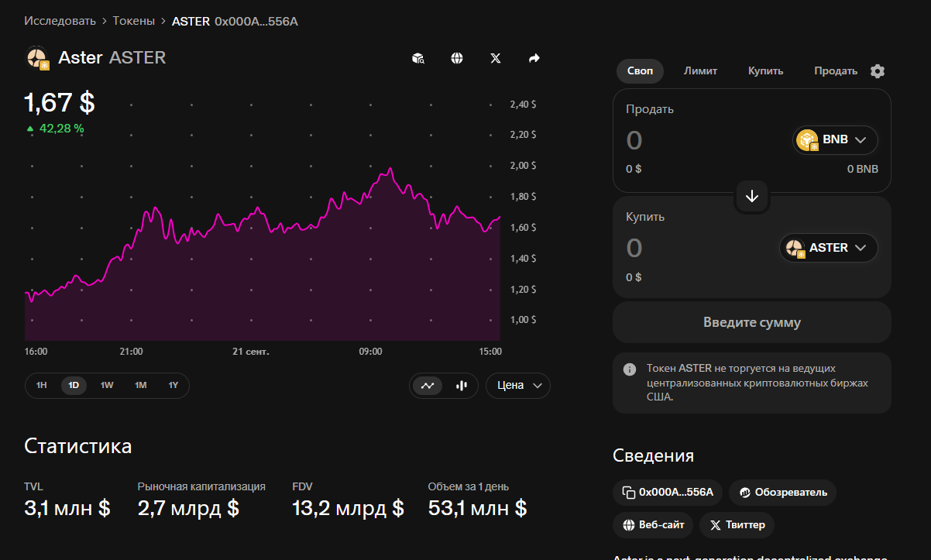The height and width of the screenshot is (560, 931).
Task: Click the Статистика heading
Action: (x=78, y=446)
